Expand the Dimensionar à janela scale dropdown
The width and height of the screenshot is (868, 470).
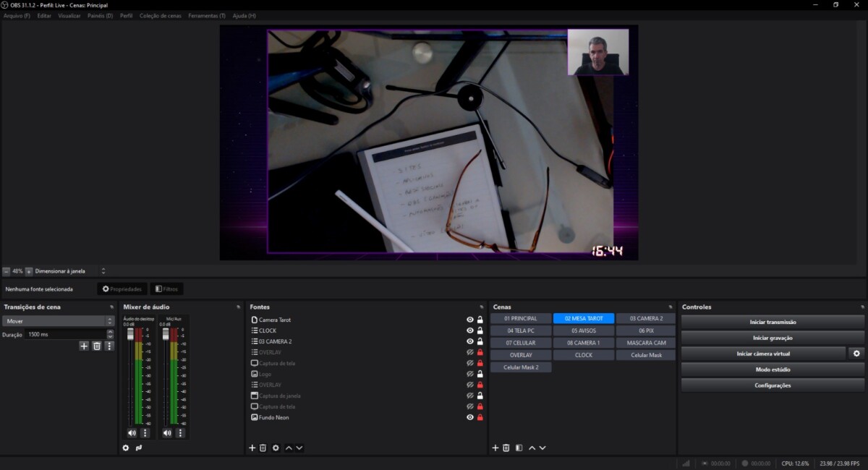(103, 271)
